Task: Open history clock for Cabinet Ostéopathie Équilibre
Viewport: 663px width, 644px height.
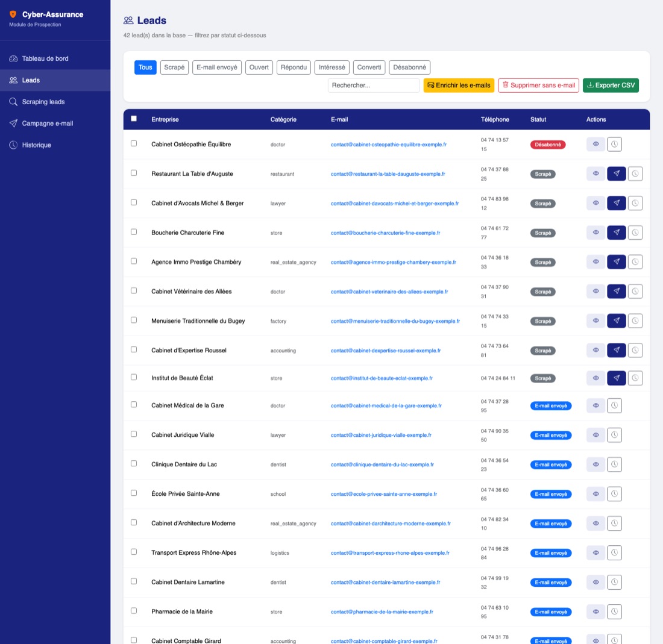Action: (x=614, y=144)
